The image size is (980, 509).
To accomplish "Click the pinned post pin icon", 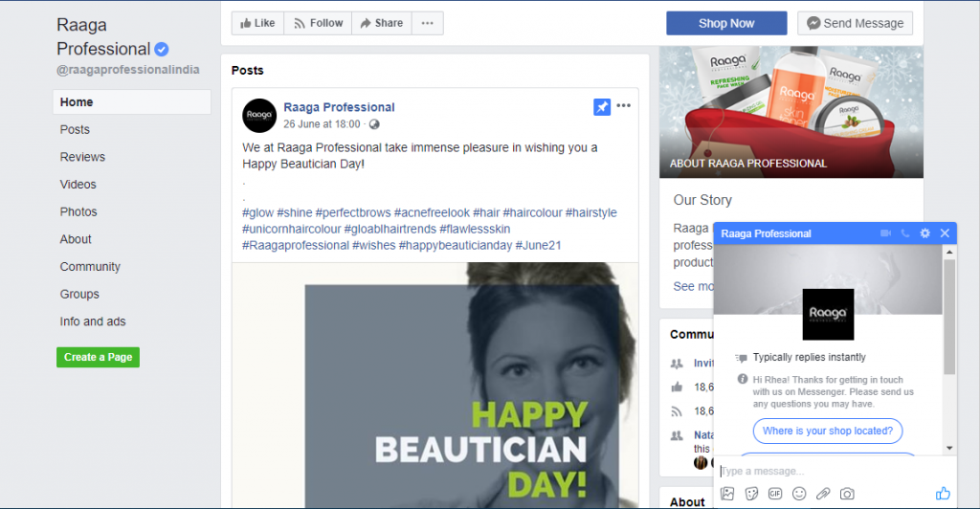I will (x=602, y=107).
